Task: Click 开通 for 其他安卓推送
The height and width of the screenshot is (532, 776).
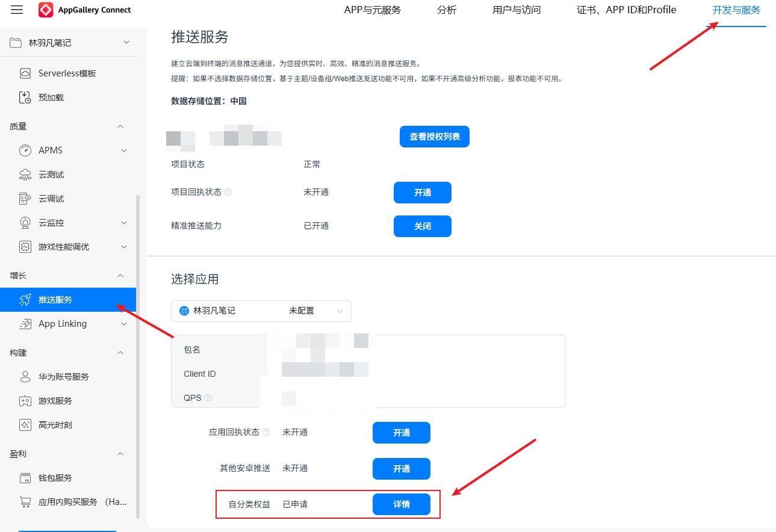Action: 402,469
